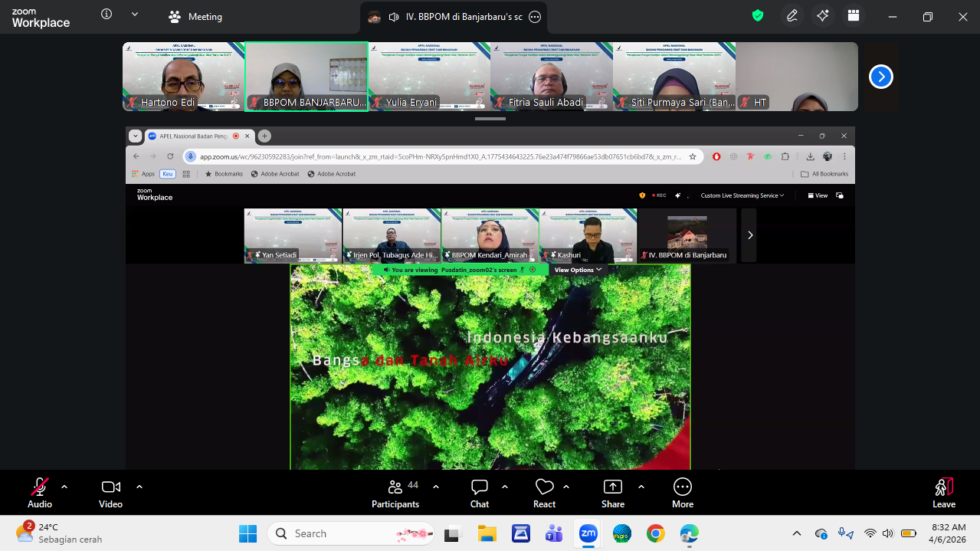The image size is (980, 551).
Task: Open the Participants panel
Action: click(x=395, y=493)
